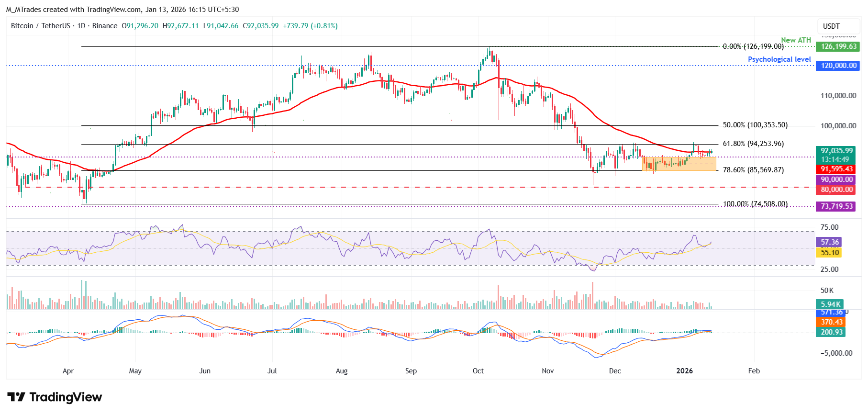Click the volume label 5.94K
The image size is (868, 415).
830,304
